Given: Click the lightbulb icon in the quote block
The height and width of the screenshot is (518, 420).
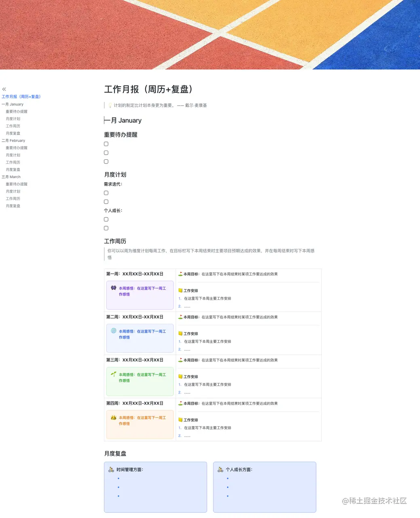Looking at the screenshot, I should click(x=110, y=105).
